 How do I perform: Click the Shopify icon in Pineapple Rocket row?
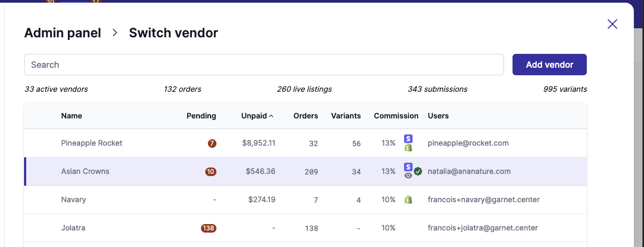[408, 148]
